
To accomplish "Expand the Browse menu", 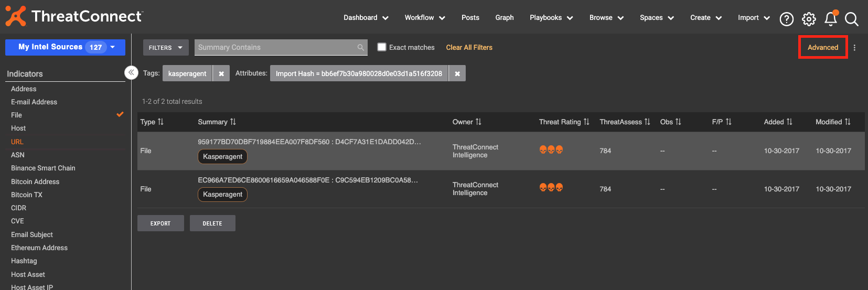I will pos(606,17).
